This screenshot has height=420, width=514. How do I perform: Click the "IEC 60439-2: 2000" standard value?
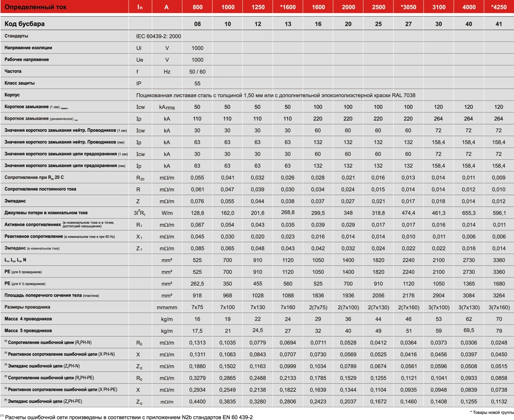point(159,36)
